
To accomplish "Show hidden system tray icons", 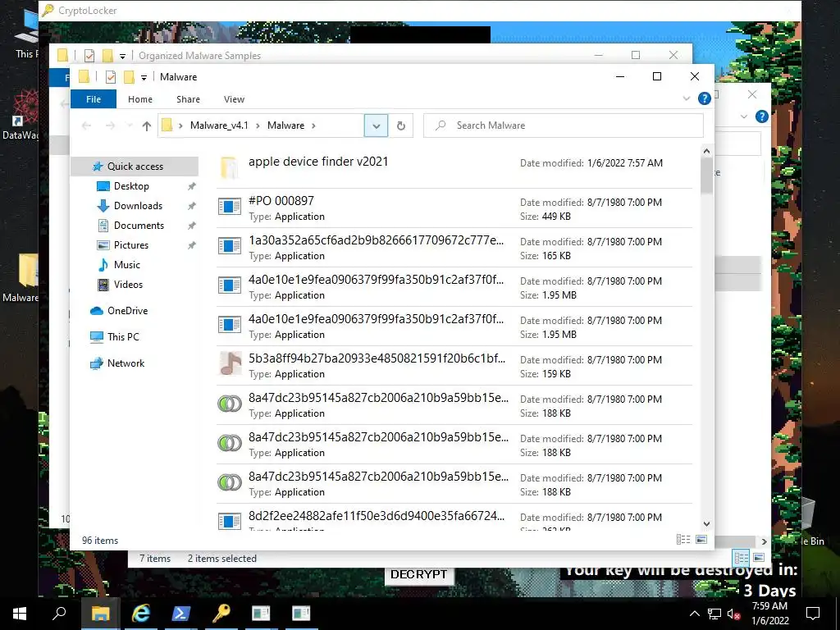I will 694,614.
